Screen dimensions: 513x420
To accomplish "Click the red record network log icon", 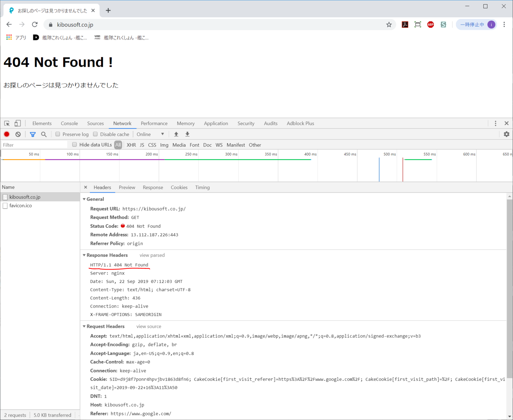I will click(x=7, y=134).
